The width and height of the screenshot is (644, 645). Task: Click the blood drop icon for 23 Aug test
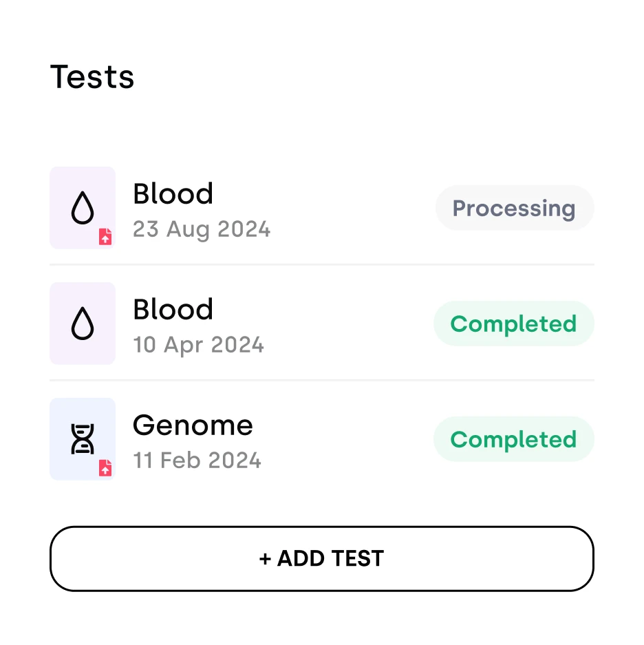pyautogui.click(x=83, y=207)
